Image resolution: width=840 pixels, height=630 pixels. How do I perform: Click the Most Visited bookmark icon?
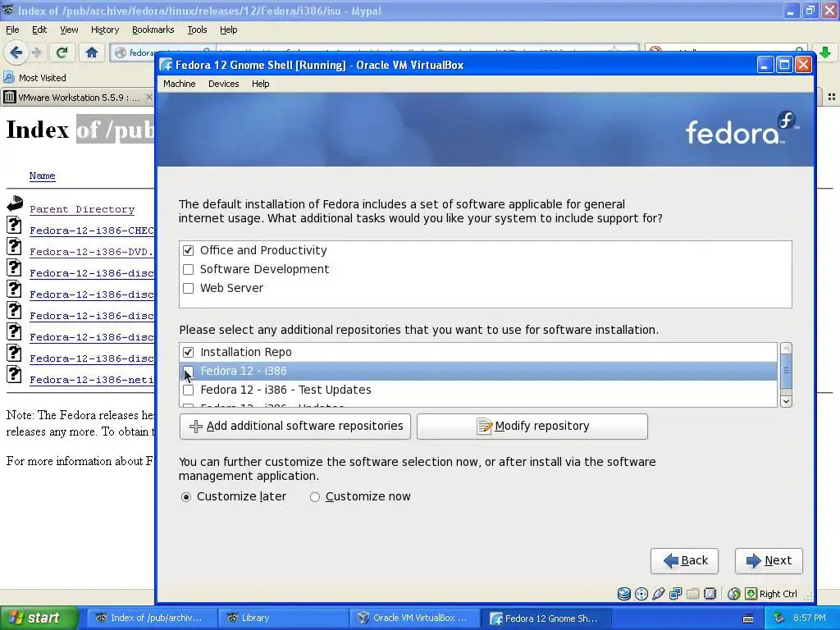[8, 78]
